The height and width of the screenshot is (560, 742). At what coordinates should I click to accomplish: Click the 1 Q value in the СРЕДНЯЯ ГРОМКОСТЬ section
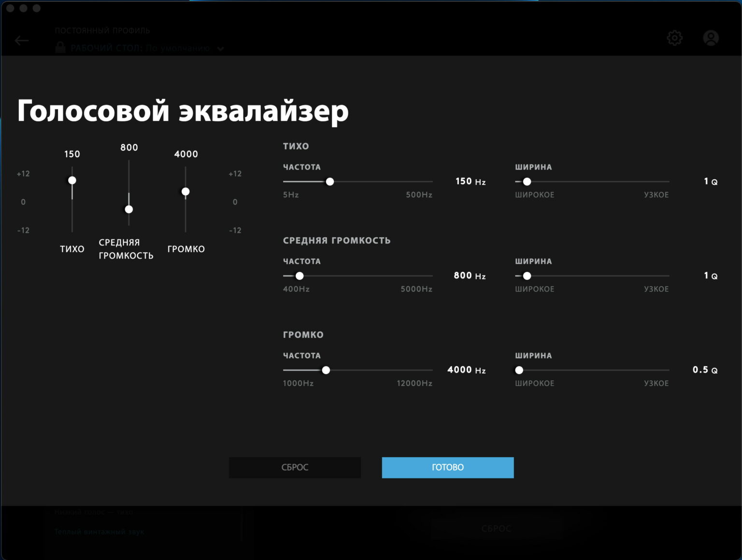click(x=711, y=275)
